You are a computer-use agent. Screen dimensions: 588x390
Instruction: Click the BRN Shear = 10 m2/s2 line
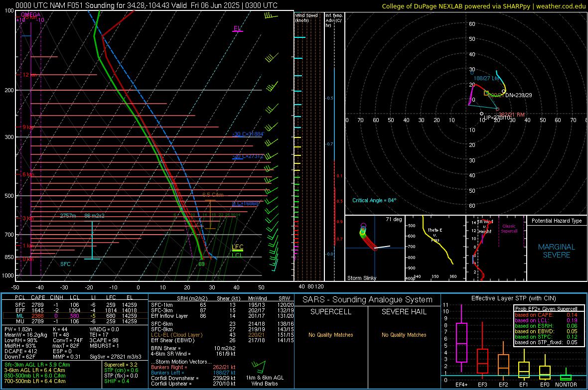click(193, 348)
